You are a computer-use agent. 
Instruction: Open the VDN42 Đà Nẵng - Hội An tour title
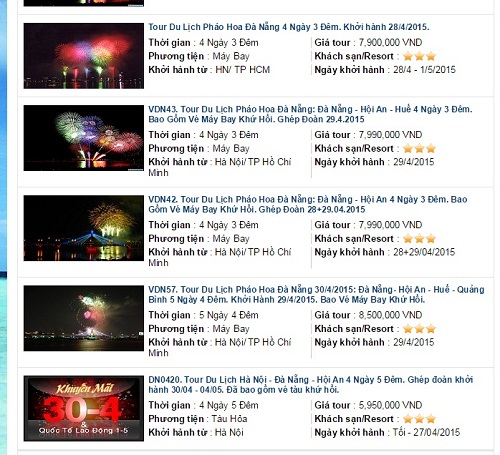(x=308, y=204)
